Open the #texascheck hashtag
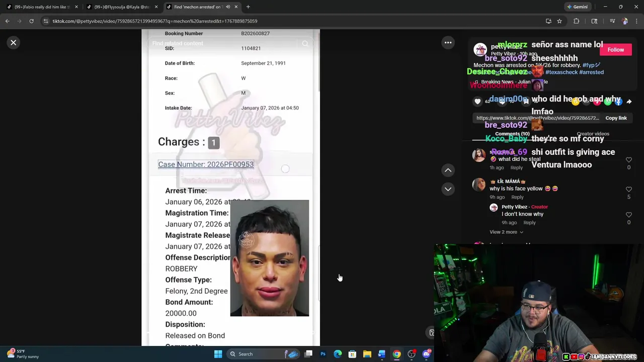The height and width of the screenshot is (362, 644). click(561, 72)
